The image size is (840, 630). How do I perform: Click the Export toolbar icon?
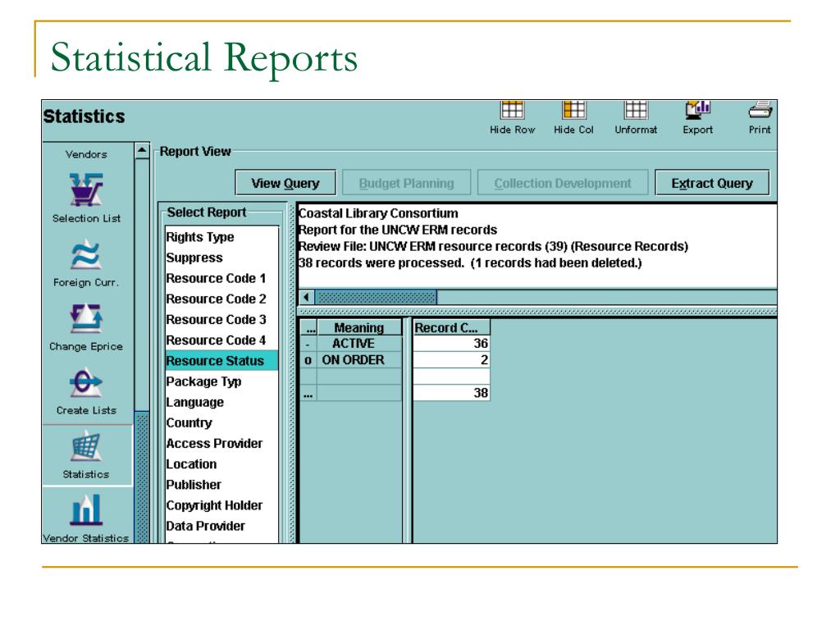[x=697, y=110]
